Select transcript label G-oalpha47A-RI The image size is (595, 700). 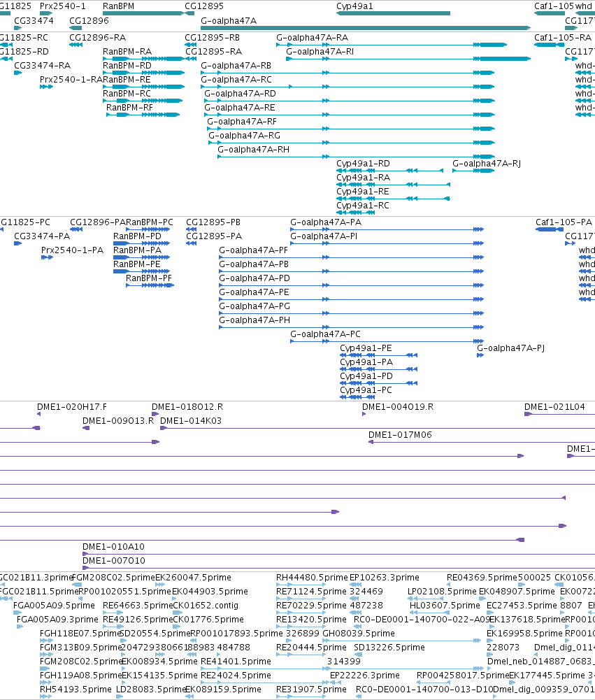[320, 52]
